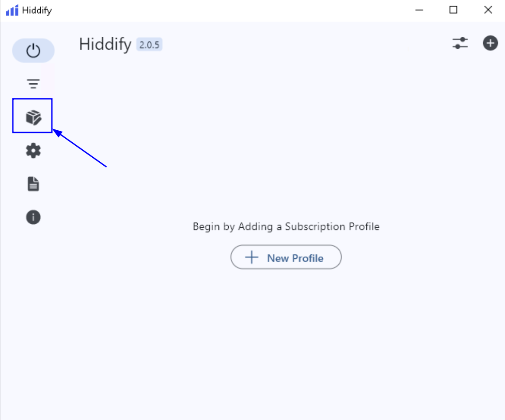Open Settings using the gear icon

pyautogui.click(x=33, y=150)
